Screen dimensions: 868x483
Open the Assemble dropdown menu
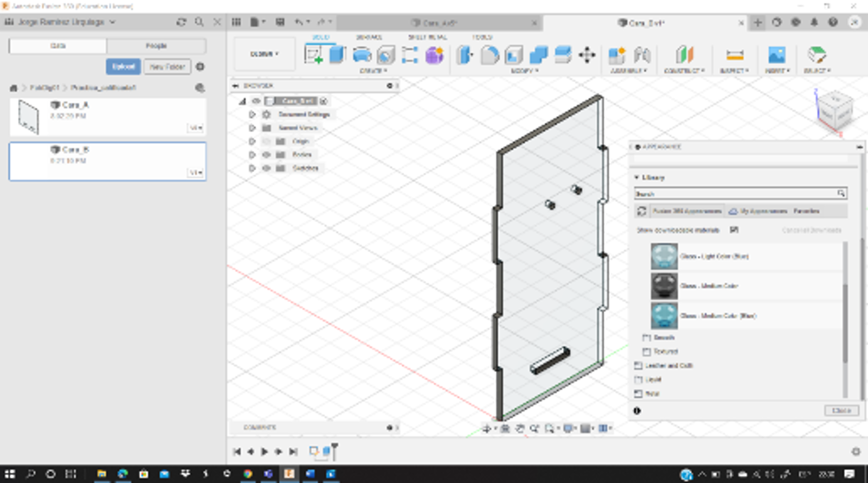pos(629,71)
